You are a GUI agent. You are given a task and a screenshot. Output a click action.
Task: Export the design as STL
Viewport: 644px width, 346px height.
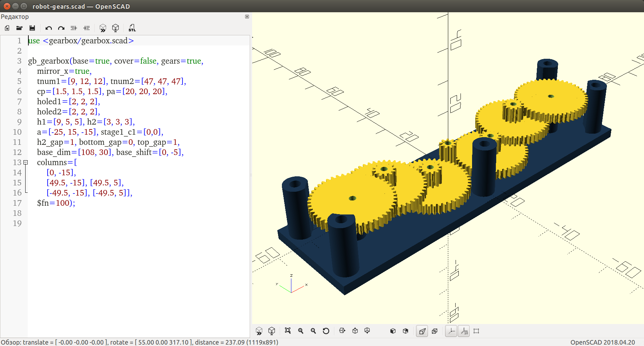point(132,28)
